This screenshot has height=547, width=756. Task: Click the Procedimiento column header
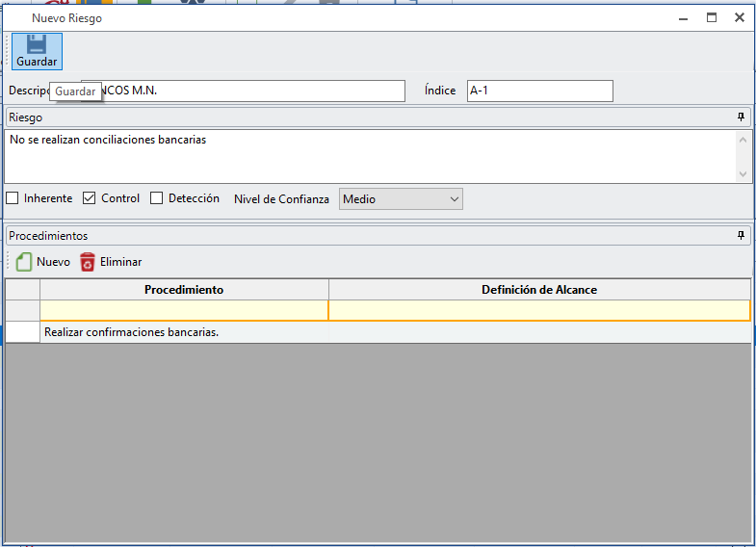(x=184, y=290)
